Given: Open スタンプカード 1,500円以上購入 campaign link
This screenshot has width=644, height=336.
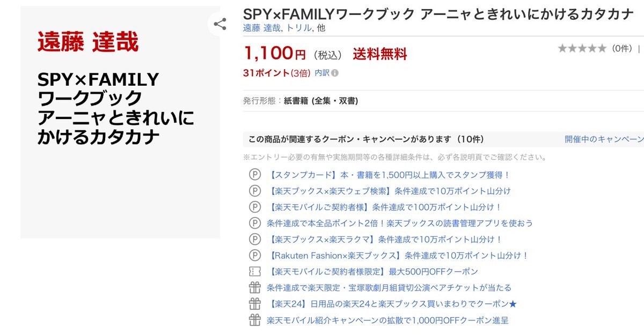Looking at the screenshot, I should pos(389,175).
